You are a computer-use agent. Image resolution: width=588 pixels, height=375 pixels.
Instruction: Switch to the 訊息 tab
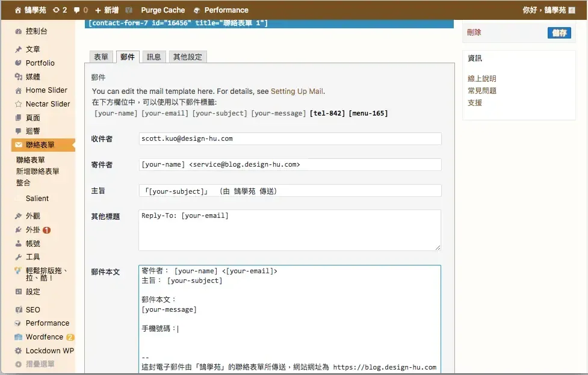[x=153, y=57]
